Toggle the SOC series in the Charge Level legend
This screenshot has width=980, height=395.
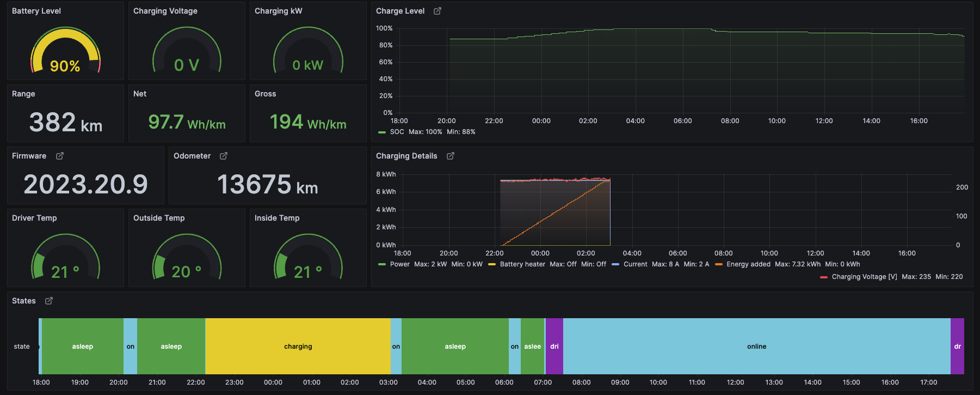pyautogui.click(x=397, y=132)
